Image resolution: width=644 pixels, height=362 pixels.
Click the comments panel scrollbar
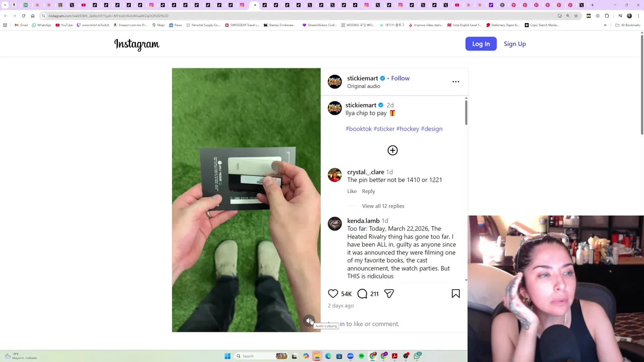(466, 113)
